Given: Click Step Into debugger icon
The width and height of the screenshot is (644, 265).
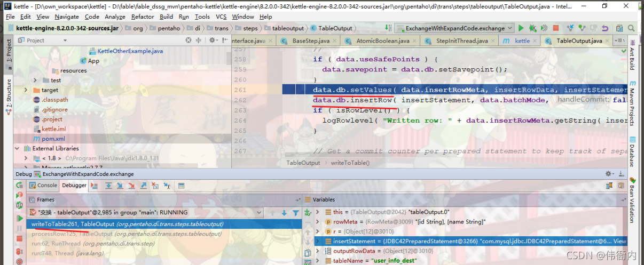Looking at the screenshot, I should pyautogui.click(x=120, y=186).
